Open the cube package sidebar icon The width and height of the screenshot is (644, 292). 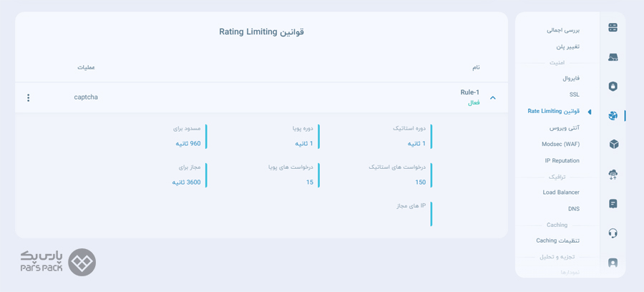point(614,145)
